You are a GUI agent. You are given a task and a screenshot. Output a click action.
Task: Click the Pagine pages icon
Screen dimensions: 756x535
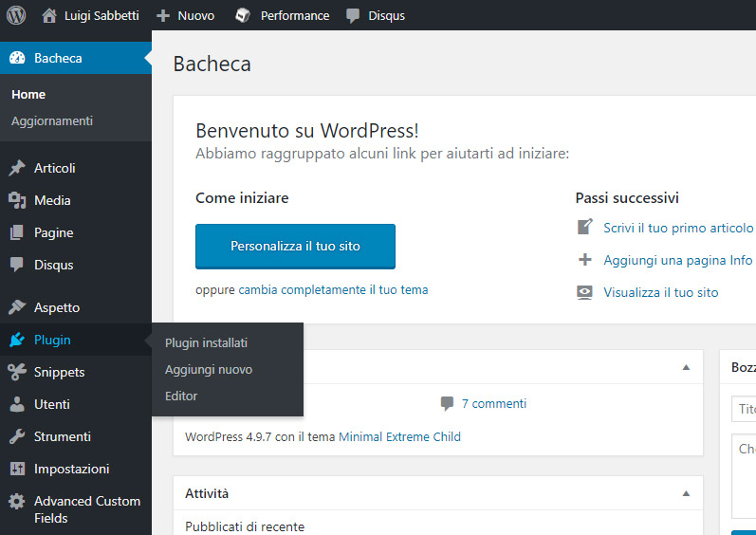(x=17, y=232)
